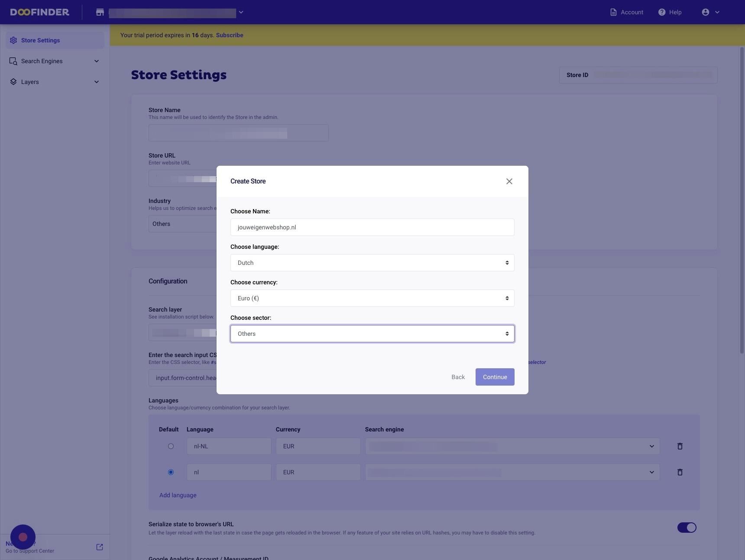Open Support Center external link icon
Screen dimensions: 745x560
pos(100,547)
